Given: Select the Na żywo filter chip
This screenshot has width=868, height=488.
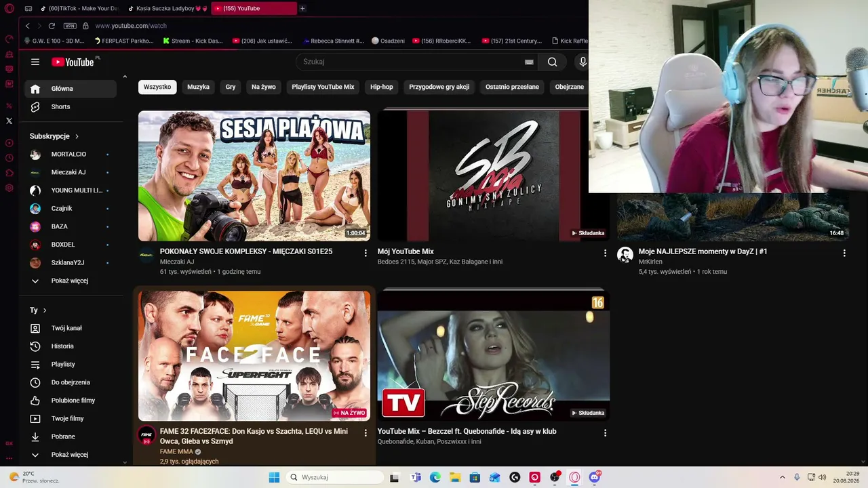Looking at the screenshot, I should (264, 87).
